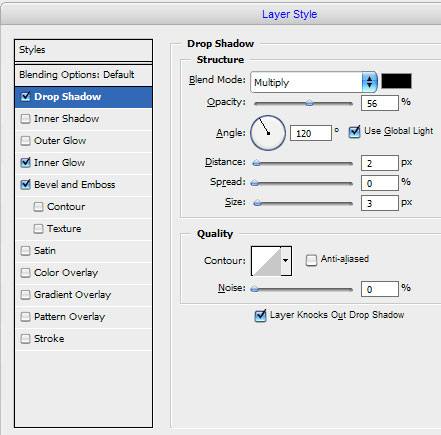The width and height of the screenshot is (441, 435).
Task: Enable the Anti-aliased checkbox
Action: 311,260
